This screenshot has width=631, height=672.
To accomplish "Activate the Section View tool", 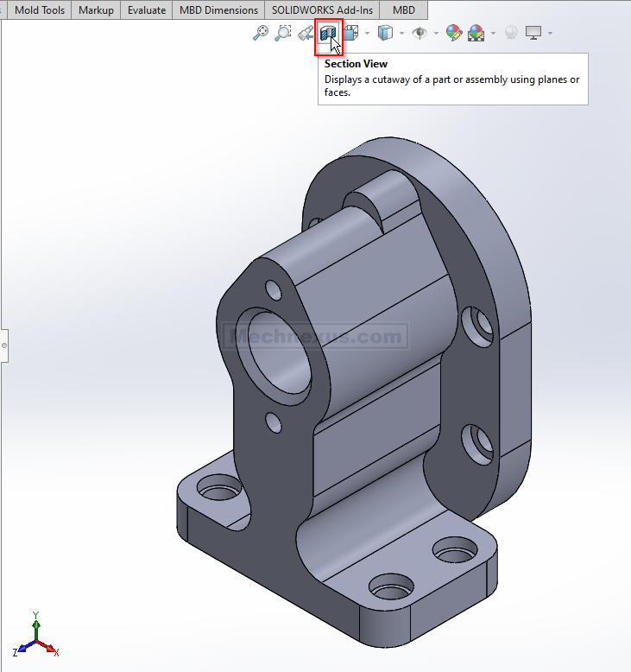I will point(328,34).
